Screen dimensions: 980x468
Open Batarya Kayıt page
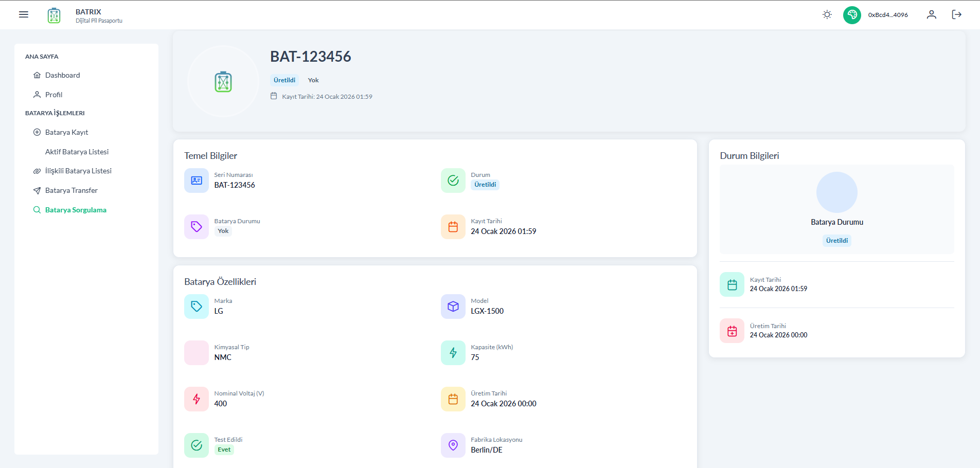[66, 132]
